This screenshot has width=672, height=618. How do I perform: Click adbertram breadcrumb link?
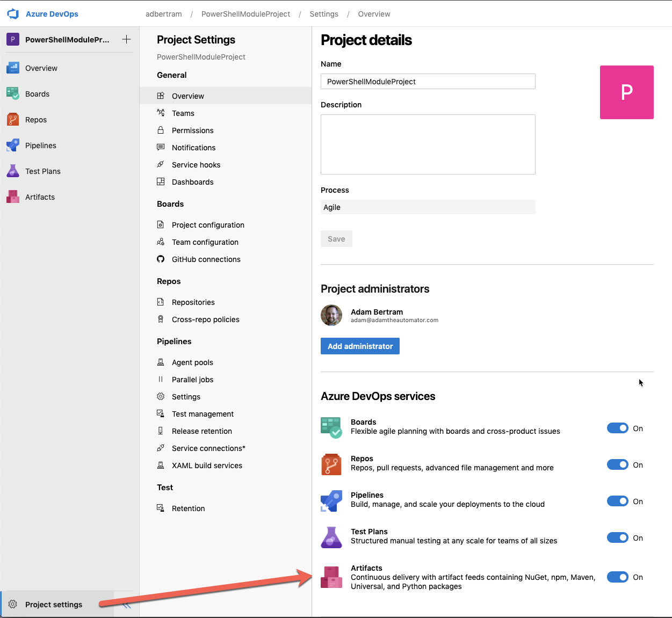(x=164, y=14)
